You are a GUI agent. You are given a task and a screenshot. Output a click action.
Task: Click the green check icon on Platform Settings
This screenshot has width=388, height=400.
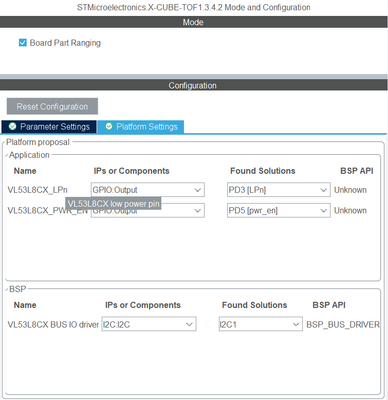click(109, 126)
